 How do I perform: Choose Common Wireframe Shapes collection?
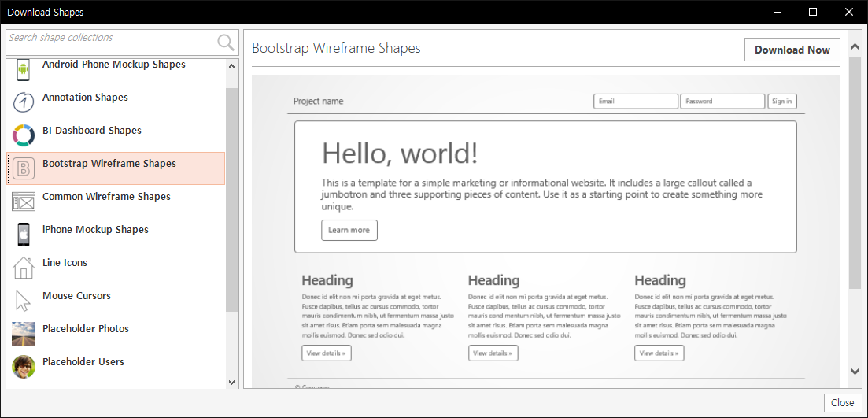click(116, 202)
